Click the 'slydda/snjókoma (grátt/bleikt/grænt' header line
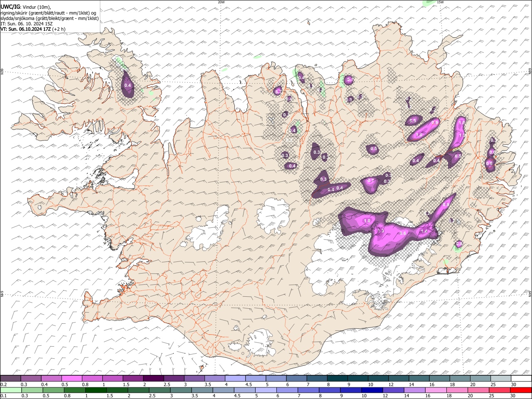The image size is (532, 399). (x=49, y=18)
